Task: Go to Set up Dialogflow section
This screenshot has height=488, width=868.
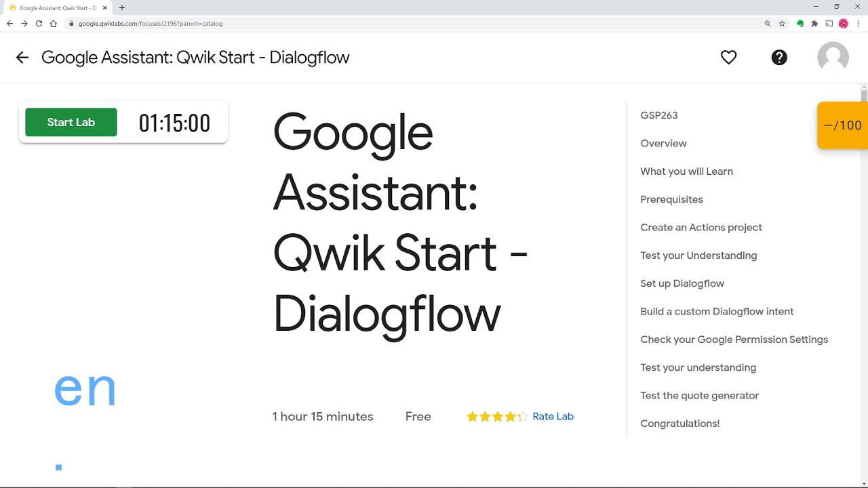Action: click(x=682, y=283)
